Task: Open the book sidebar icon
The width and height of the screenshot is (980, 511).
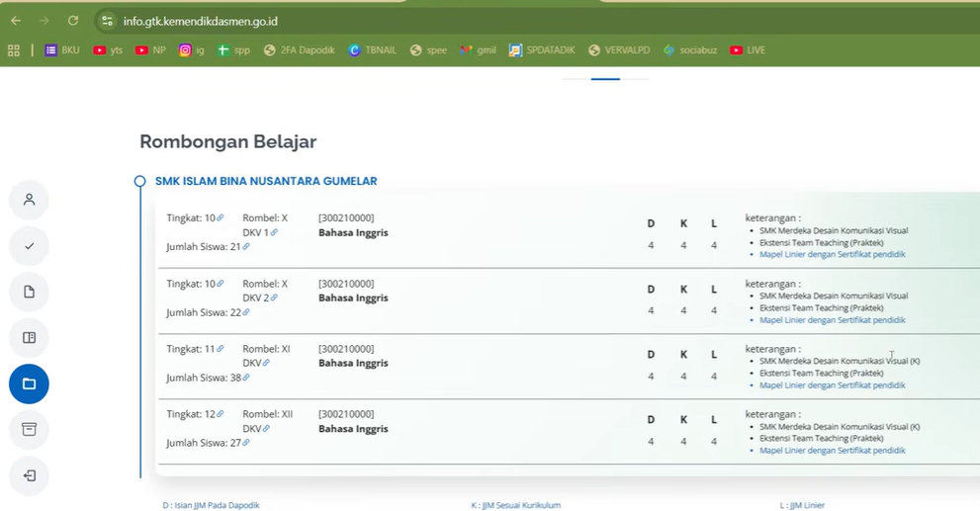Action: [x=29, y=338]
